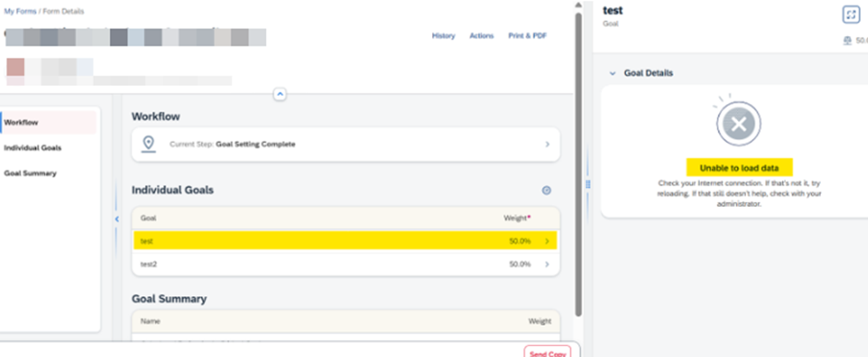Click the error X illustration icon
This screenshot has height=357, width=868.
point(739,124)
